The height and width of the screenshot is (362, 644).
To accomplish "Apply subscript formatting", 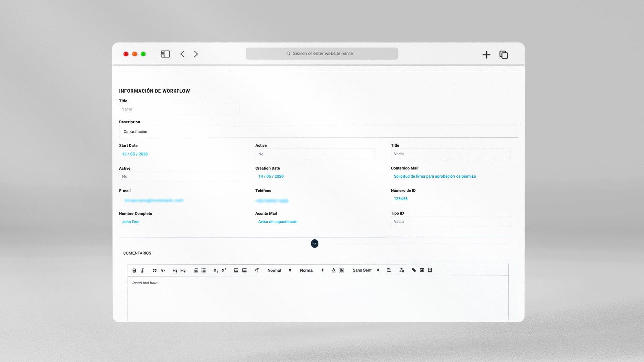I will (216, 270).
